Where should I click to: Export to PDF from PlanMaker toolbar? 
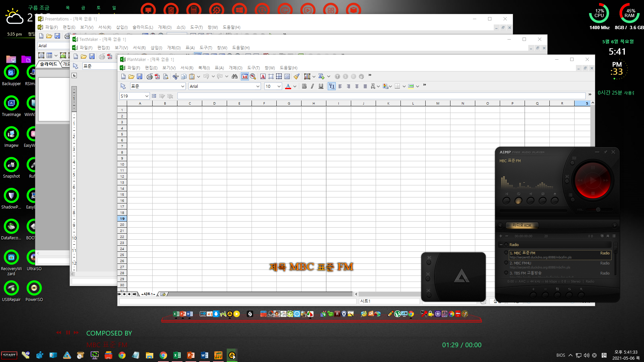pyautogui.click(x=157, y=76)
